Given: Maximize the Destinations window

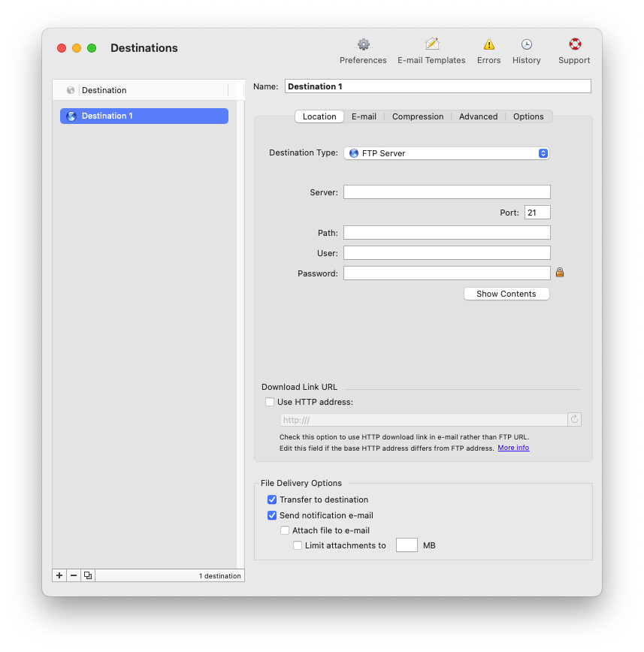Looking at the screenshot, I should click(x=92, y=48).
